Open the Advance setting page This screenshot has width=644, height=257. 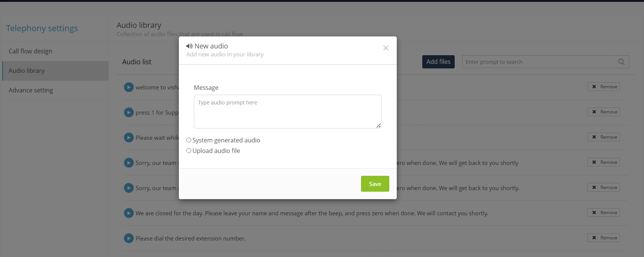[31, 90]
